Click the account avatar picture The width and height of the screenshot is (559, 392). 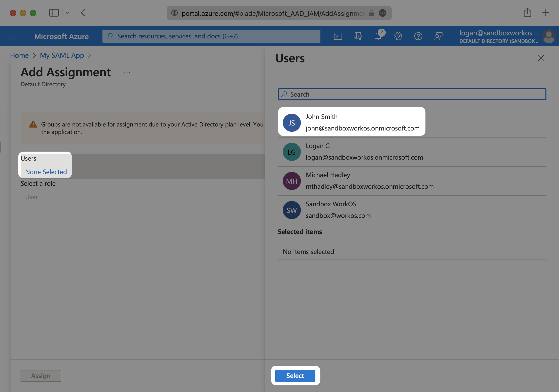tap(549, 36)
